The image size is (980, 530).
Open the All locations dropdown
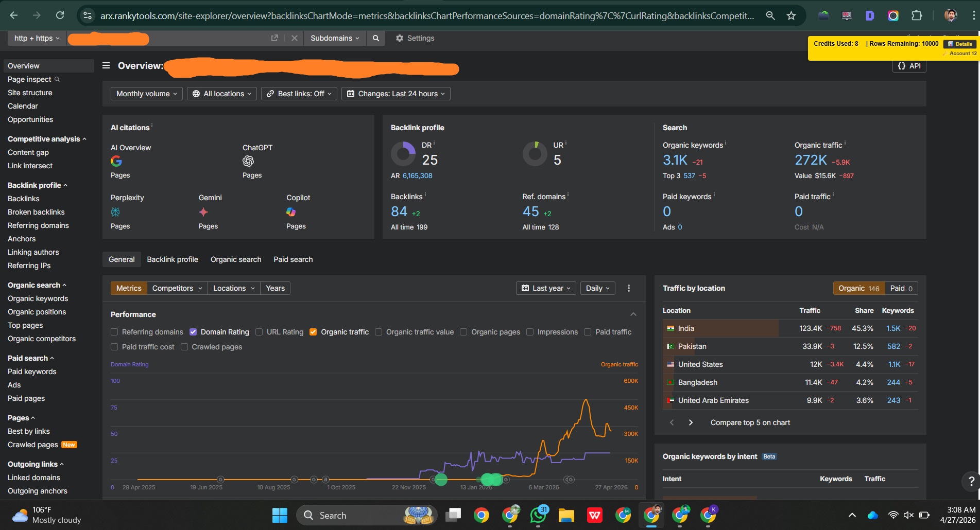click(222, 94)
